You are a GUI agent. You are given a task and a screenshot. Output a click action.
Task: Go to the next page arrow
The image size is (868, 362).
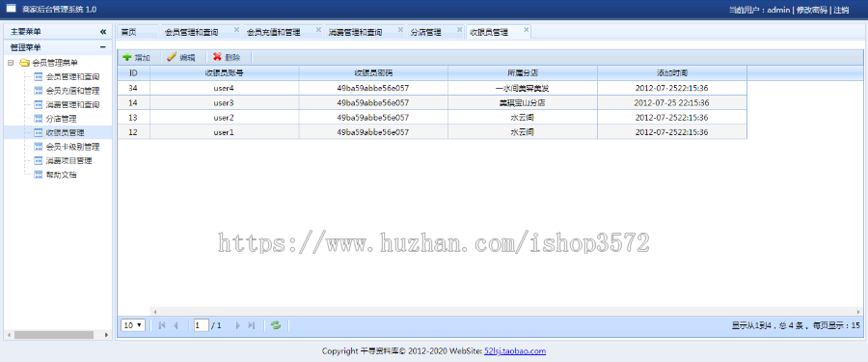[238, 325]
